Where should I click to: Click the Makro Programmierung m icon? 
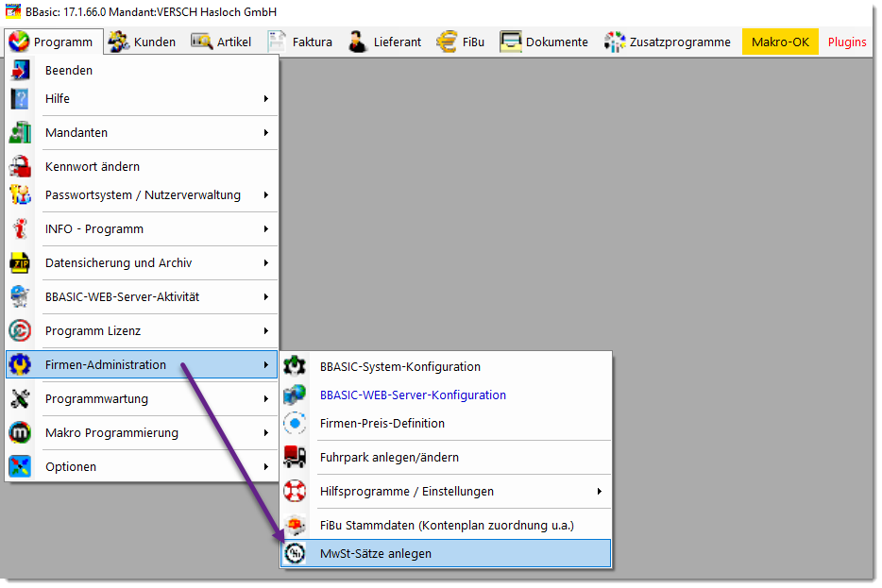click(20, 433)
